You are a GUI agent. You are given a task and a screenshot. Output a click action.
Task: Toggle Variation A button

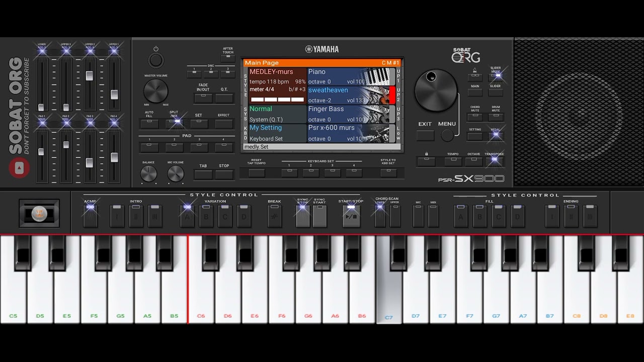[x=187, y=216]
